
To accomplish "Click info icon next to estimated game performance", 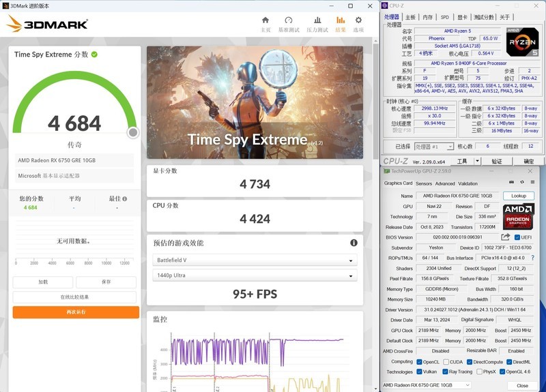I will coord(354,243).
